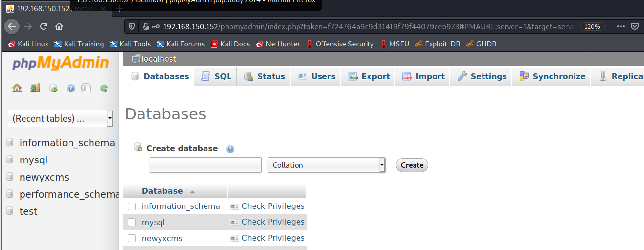The width and height of the screenshot is (644, 250).
Task: Click Check Privileges icon for newyxcms
Action: tap(234, 238)
